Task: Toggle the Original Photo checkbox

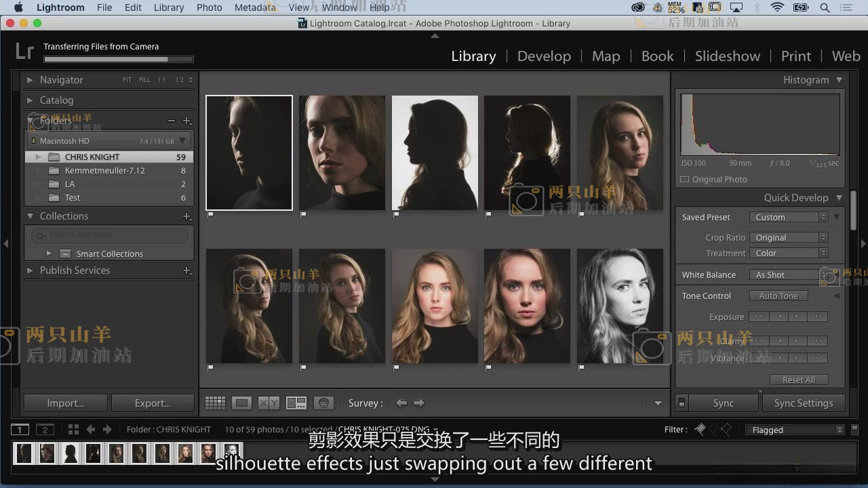Action: (x=685, y=180)
